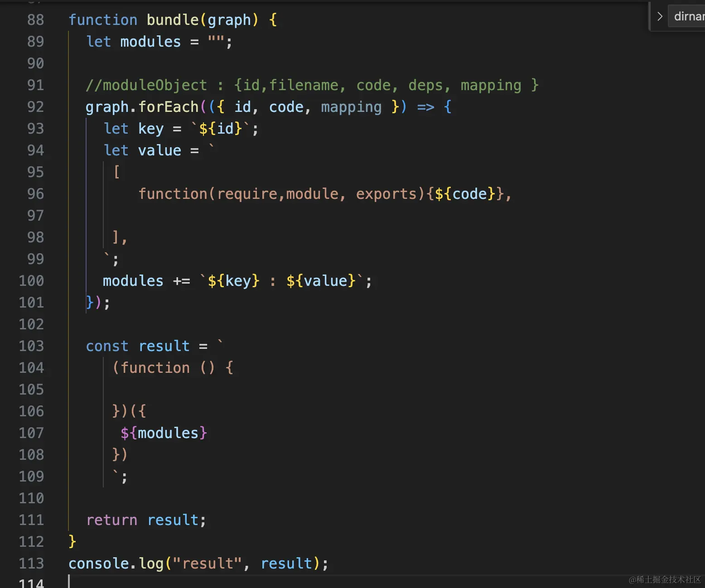
Task: Click line number 111 in gutter
Action: click(31, 520)
